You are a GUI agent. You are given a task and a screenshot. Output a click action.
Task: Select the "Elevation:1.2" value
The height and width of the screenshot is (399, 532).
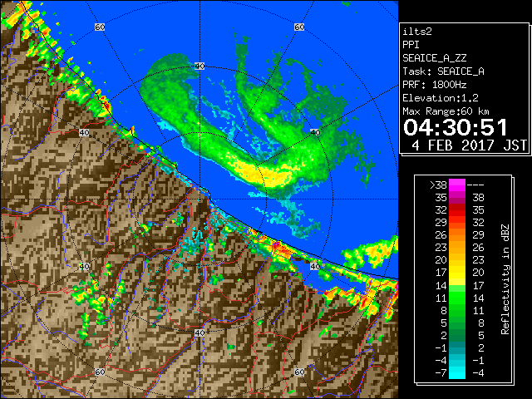441,98
